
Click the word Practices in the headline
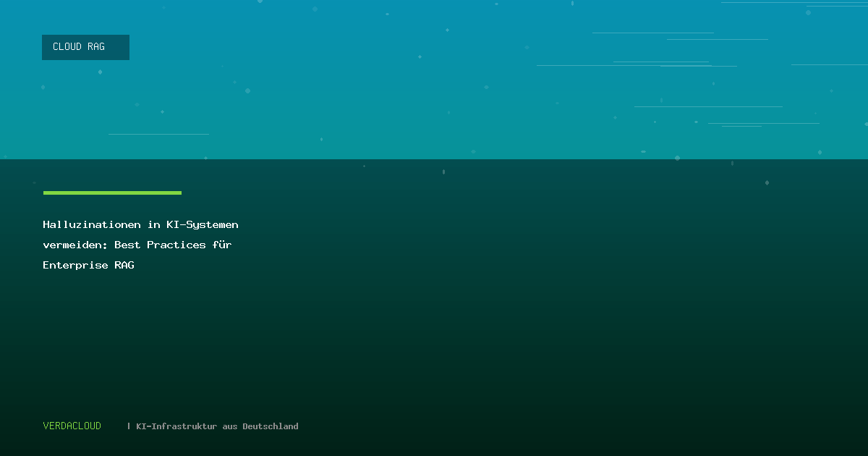click(176, 245)
